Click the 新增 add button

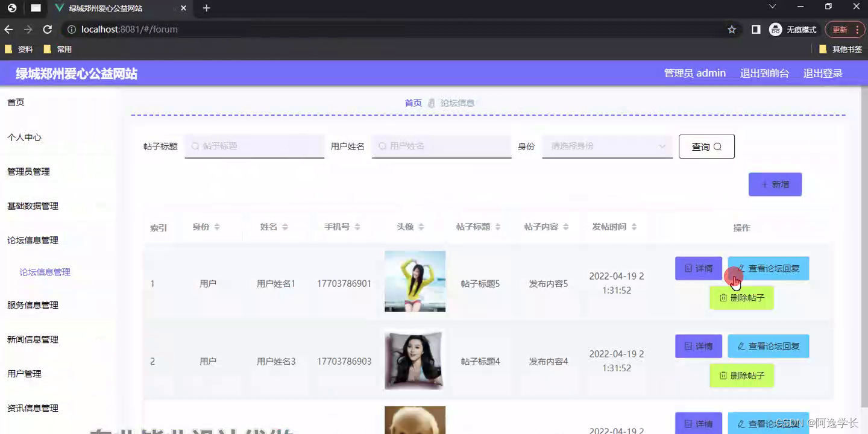pos(775,184)
